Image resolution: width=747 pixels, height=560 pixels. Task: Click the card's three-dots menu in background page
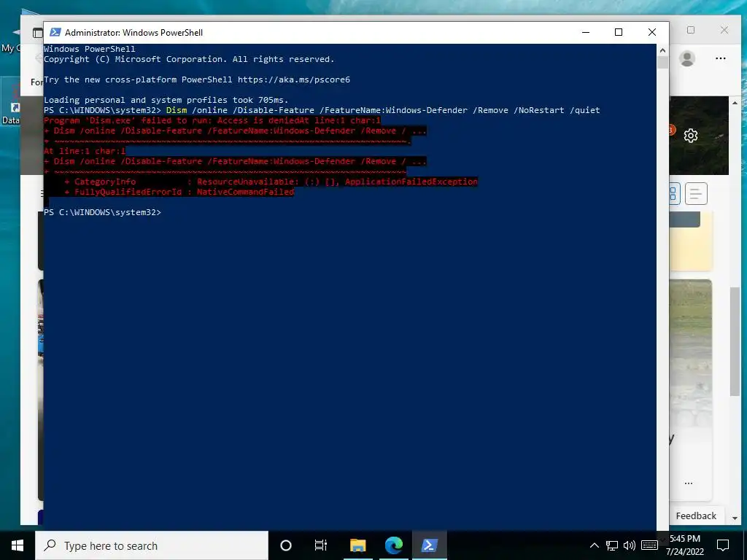[688, 483]
